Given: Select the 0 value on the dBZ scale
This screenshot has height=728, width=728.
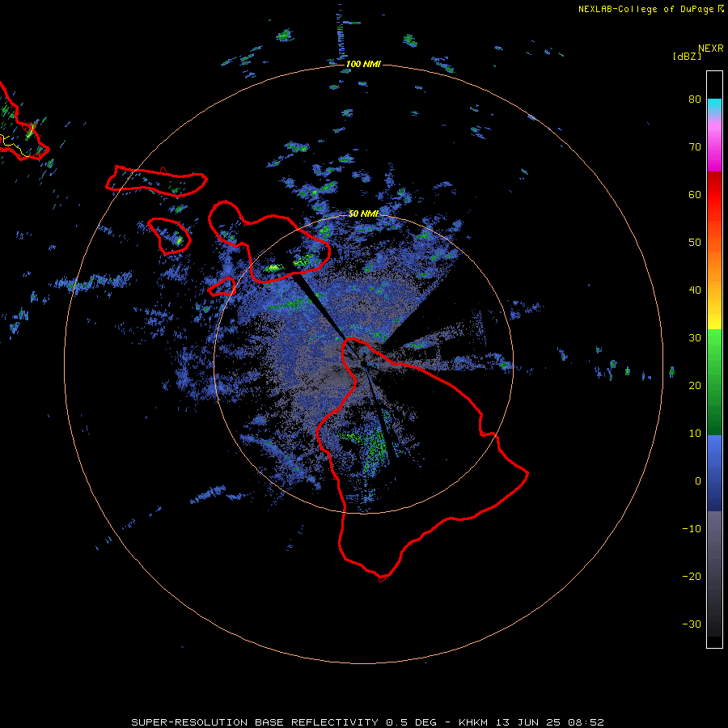Looking at the screenshot, I should [698, 481].
